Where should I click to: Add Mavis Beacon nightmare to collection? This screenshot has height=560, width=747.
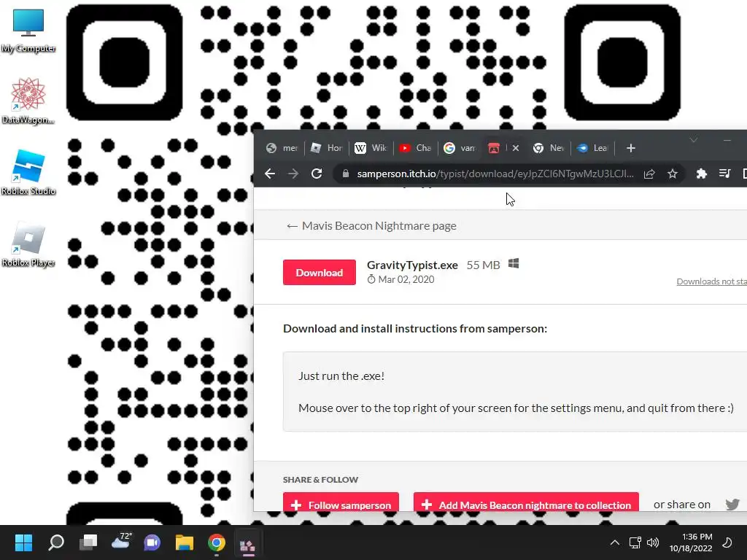526,503
